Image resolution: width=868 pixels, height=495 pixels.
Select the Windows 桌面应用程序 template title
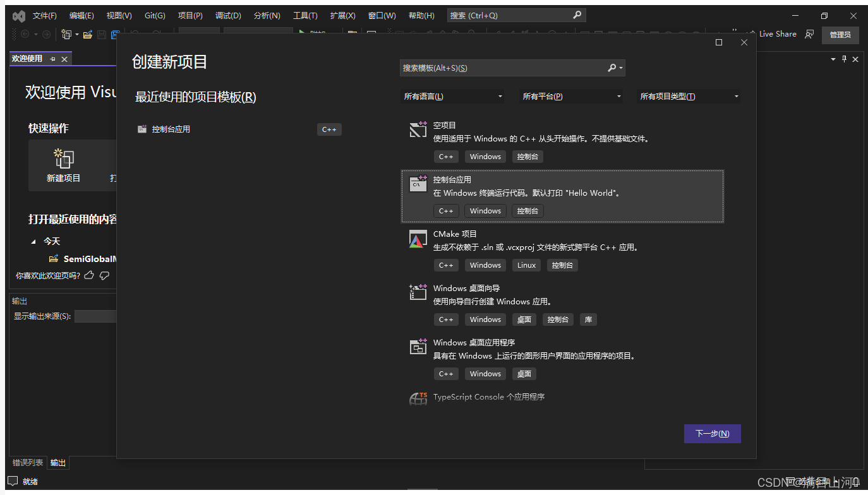point(474,342)
